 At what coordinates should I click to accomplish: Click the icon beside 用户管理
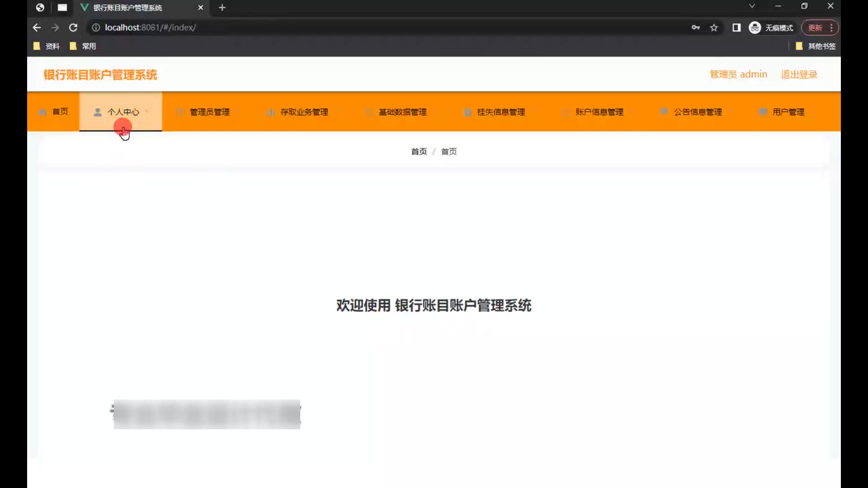coord(763,112)
